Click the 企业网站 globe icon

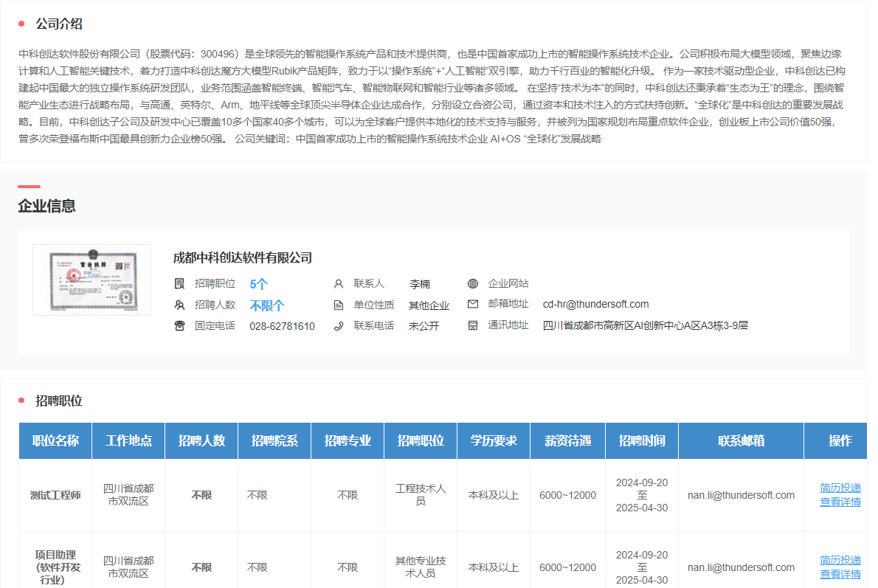tap(473, 284)
